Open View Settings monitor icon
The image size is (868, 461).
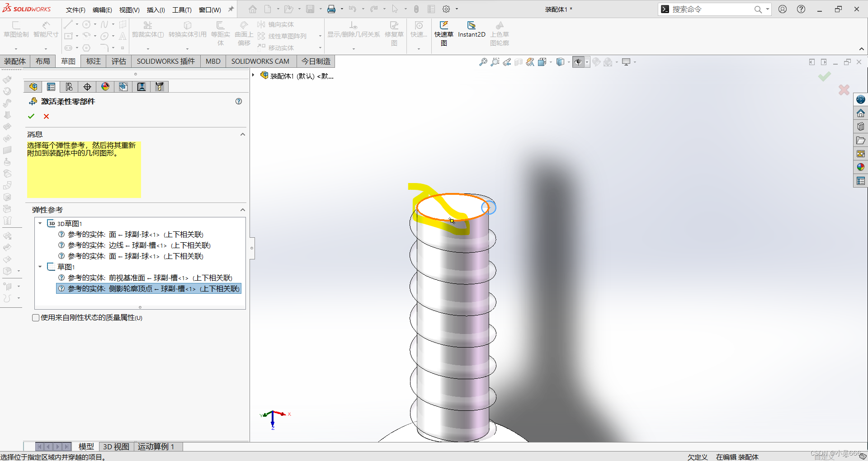tap(626, 62)
